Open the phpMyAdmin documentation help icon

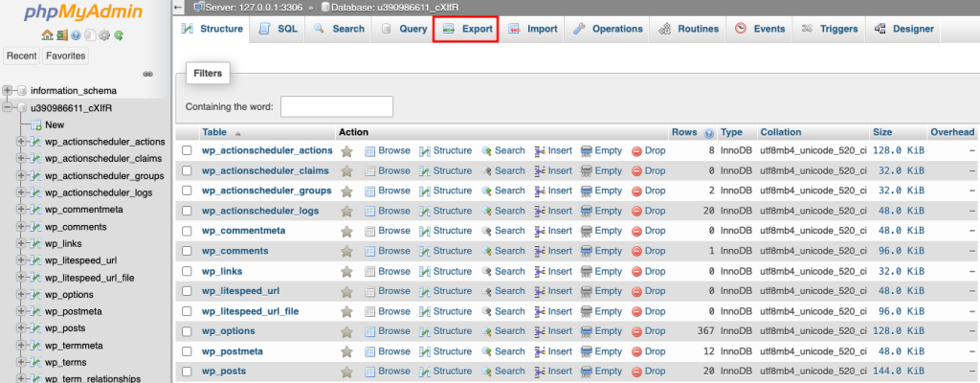(x=75, y=35)
